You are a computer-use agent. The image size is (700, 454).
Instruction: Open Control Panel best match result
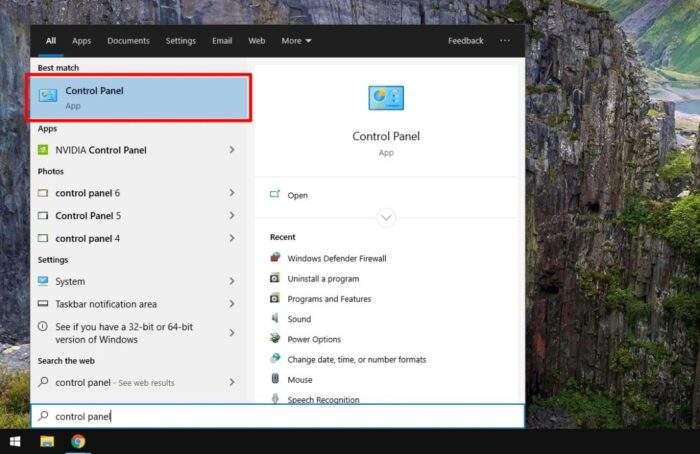pos(138,97)
